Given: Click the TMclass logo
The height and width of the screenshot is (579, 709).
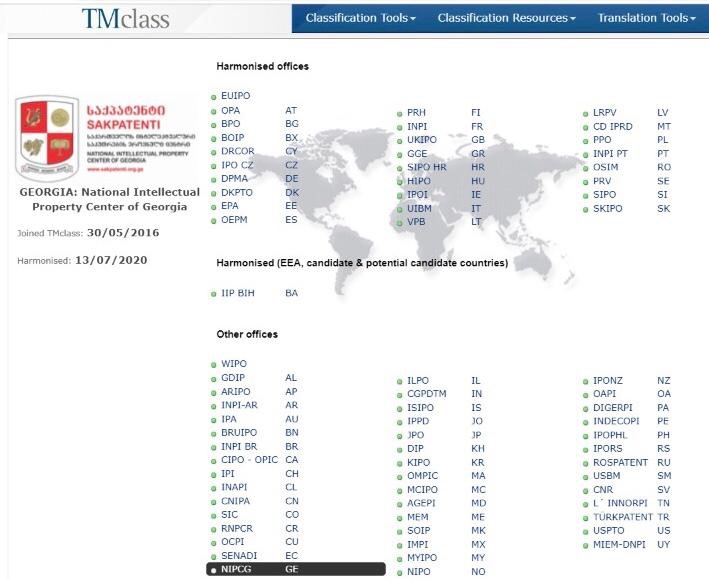Looking at the screenshot, I should tap(125, 19).
